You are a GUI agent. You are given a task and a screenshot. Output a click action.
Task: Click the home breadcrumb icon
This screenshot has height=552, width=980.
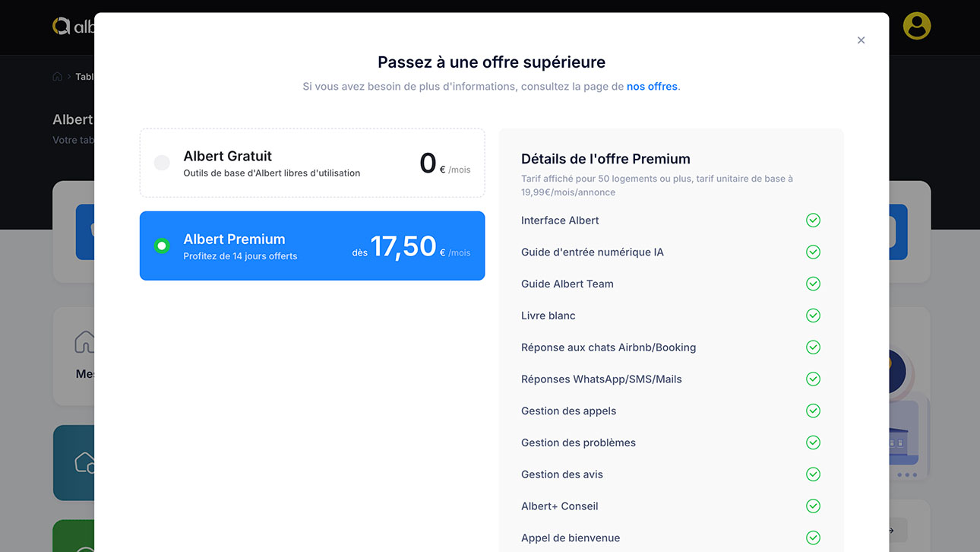pos(57,77)
